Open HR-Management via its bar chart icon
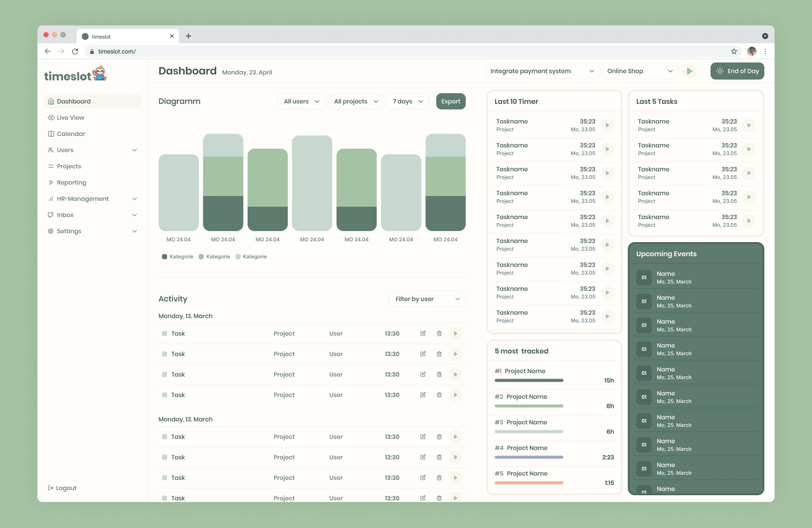Screen dimensions: 812x528 (x=50, y=198)
